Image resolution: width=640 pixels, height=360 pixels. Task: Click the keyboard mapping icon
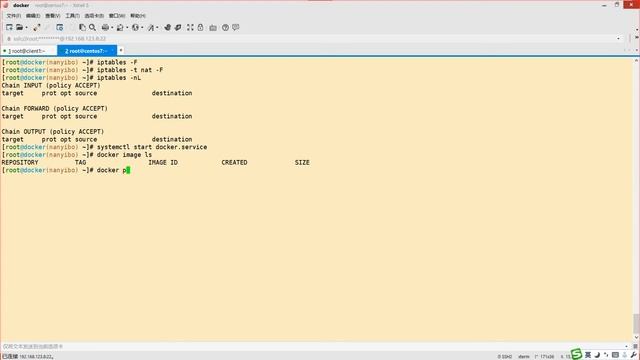click(213, 28)
